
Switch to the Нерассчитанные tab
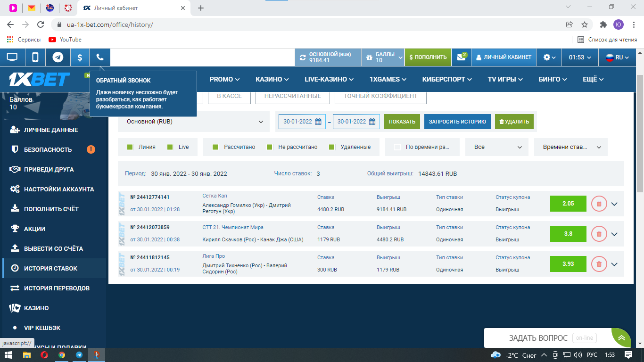pyautogui.click(x=292, y=96)
